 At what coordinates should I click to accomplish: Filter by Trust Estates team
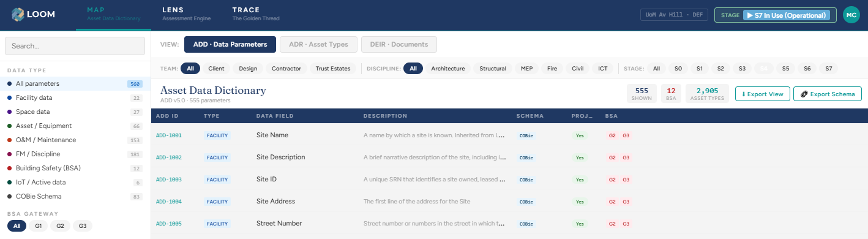tap(333, 69)
